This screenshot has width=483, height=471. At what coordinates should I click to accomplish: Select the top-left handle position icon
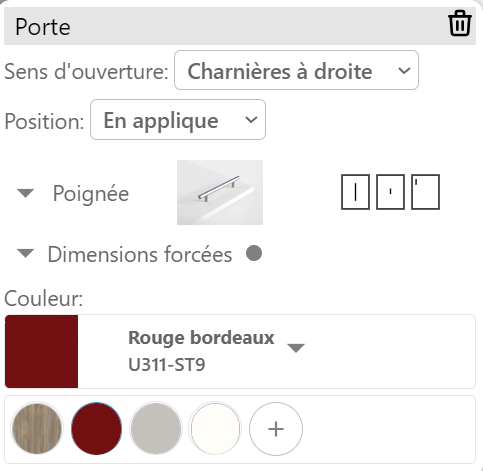click(425, 192)
